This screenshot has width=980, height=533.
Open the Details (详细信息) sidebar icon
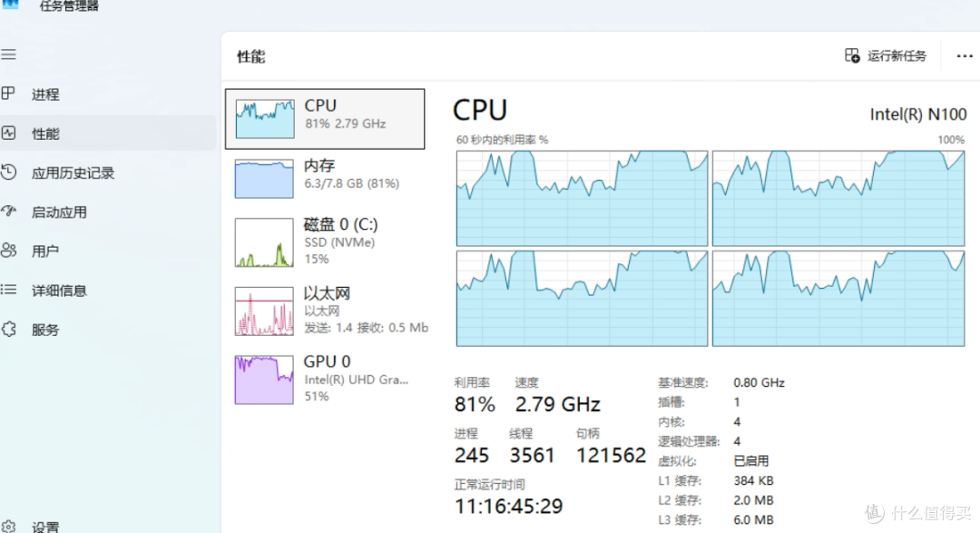coord(8,291)
